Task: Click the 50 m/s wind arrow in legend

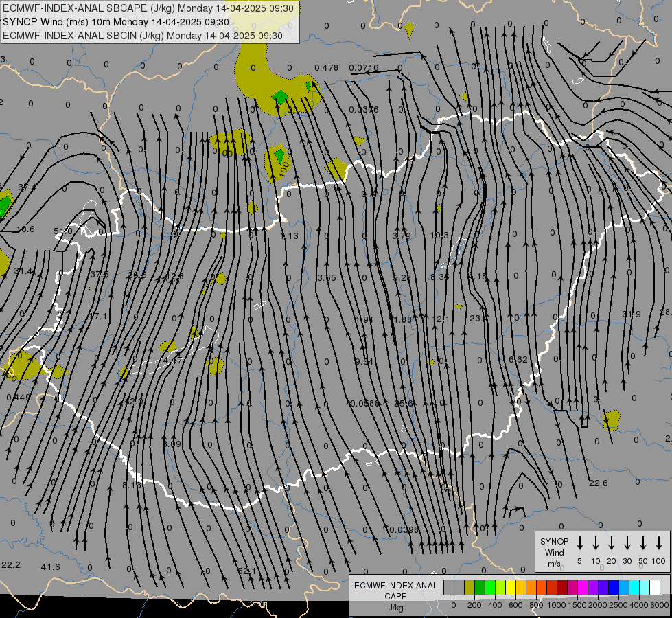Action: [x=643, y=543]
